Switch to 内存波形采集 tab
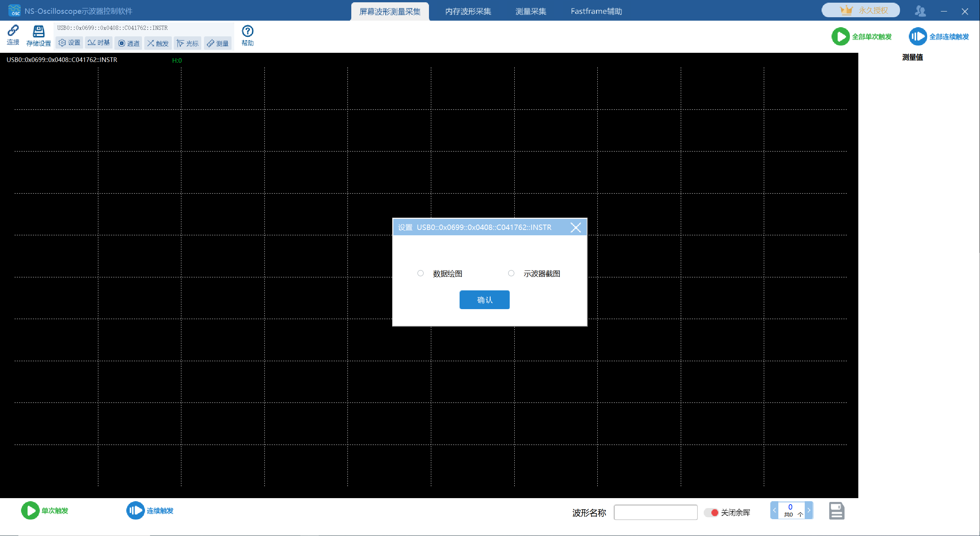Image resolution: width=980 pixels, height=536 pixels. [468, 11]
